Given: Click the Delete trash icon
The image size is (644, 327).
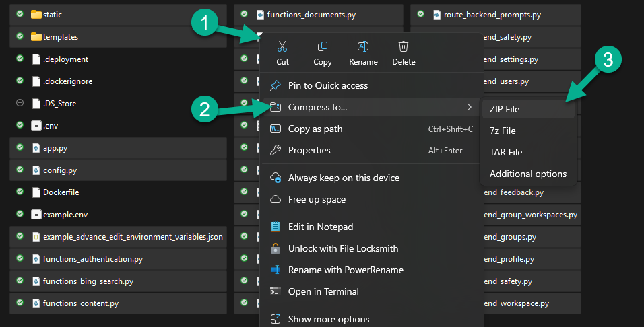Looking at the screenshot, I should tap(404, 46).
